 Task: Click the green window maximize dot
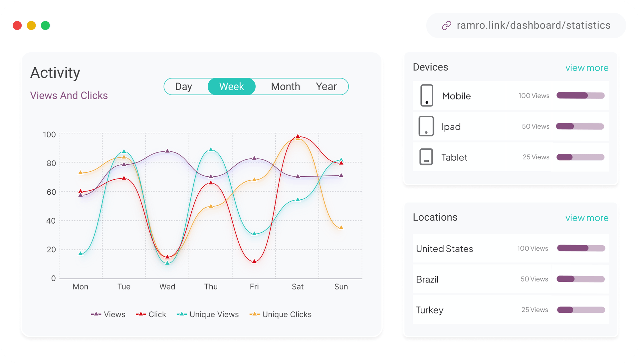pyautogui.click(x=45, y=26)
